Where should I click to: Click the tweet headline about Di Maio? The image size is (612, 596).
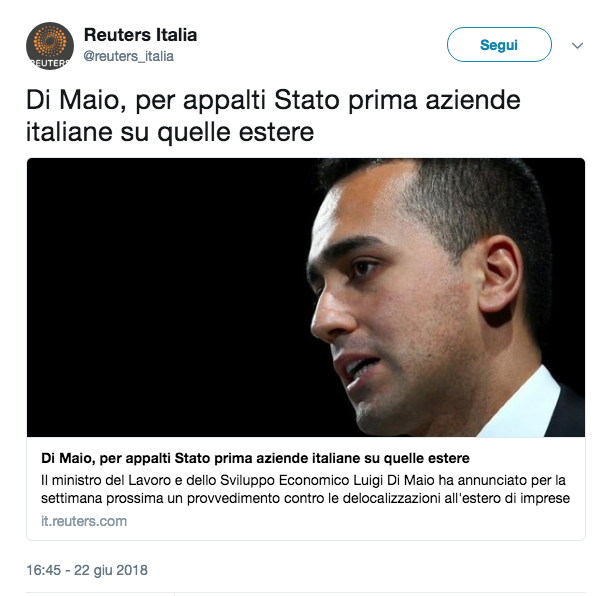click(x=273, y=116)
